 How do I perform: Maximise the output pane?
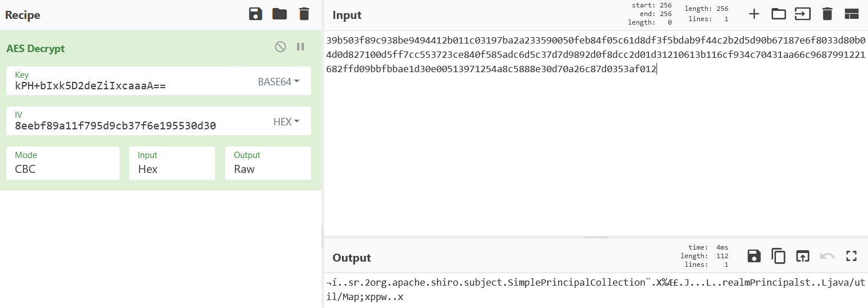[x=851, y=256]
